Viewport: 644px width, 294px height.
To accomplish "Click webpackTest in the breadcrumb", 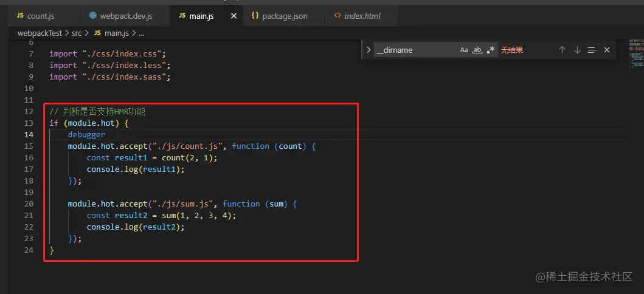I will tap(40, 33).
